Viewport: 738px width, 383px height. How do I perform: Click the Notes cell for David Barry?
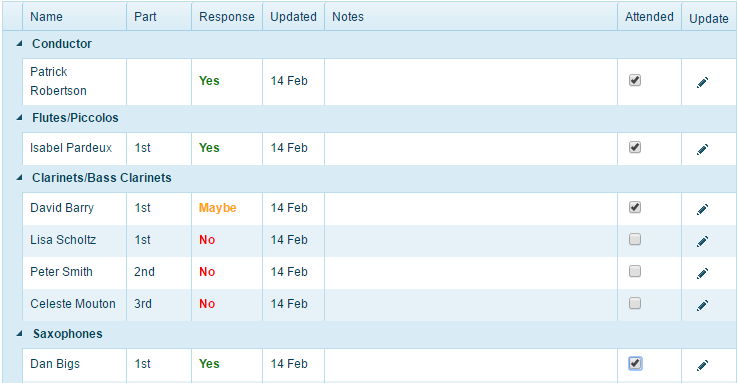click(x=471, y=208)
